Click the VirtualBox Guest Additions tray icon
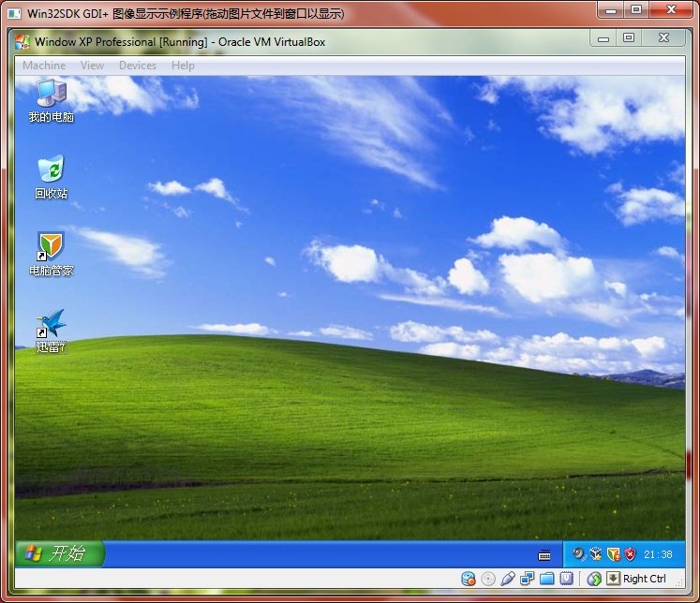Image resolution: width=700 pixels, height=603 pixels. point(596,554)
